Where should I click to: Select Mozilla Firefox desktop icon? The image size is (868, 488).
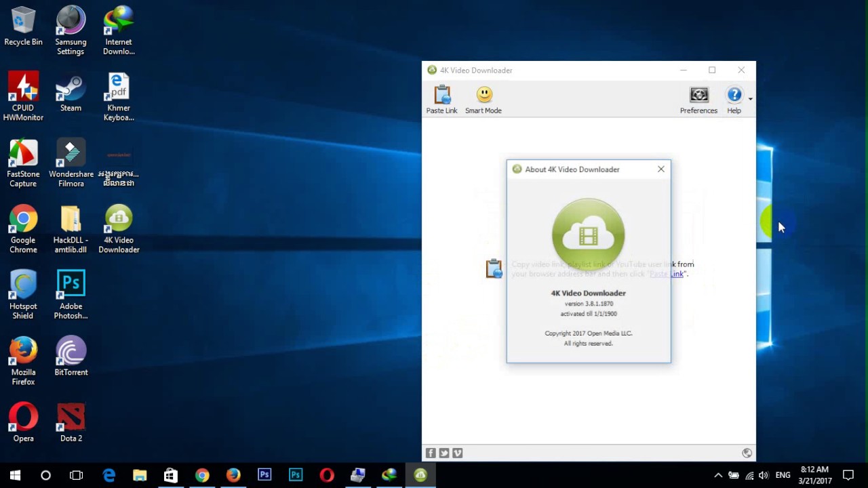coord(23,361)
